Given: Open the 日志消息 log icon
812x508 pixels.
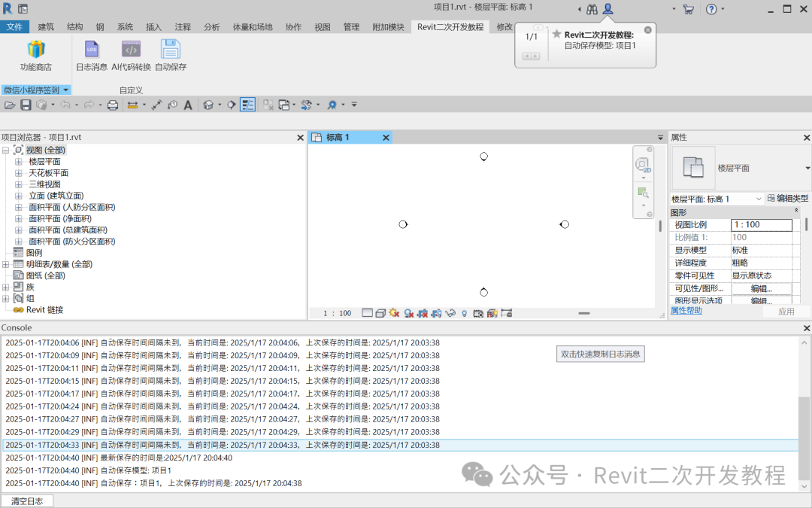Looking at the screenshot, I should pos(92,50).
